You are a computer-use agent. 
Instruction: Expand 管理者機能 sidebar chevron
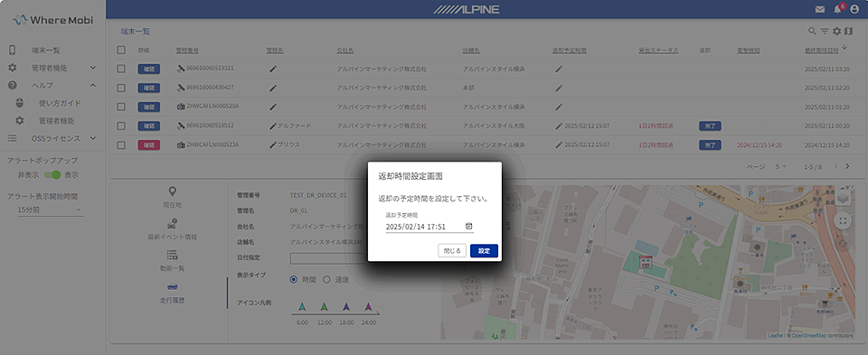click(93, 68)
